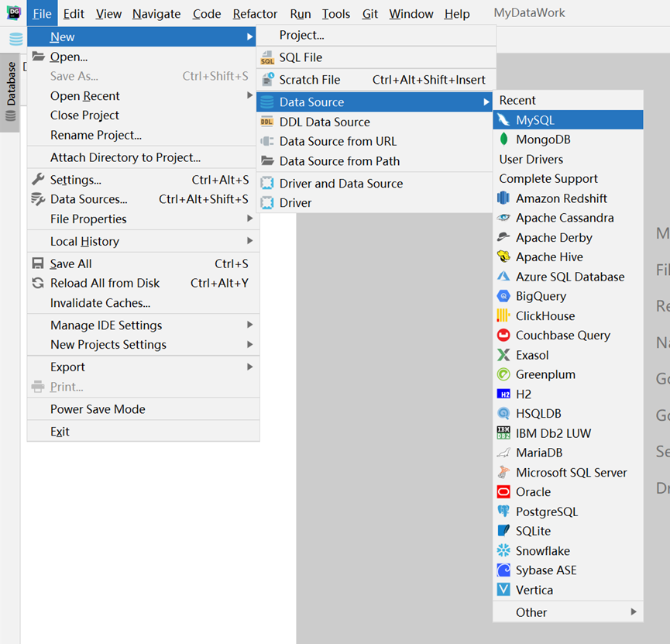Expand the Open Recent submenu arrow
The image size is (670, 644).
(250, 95)
